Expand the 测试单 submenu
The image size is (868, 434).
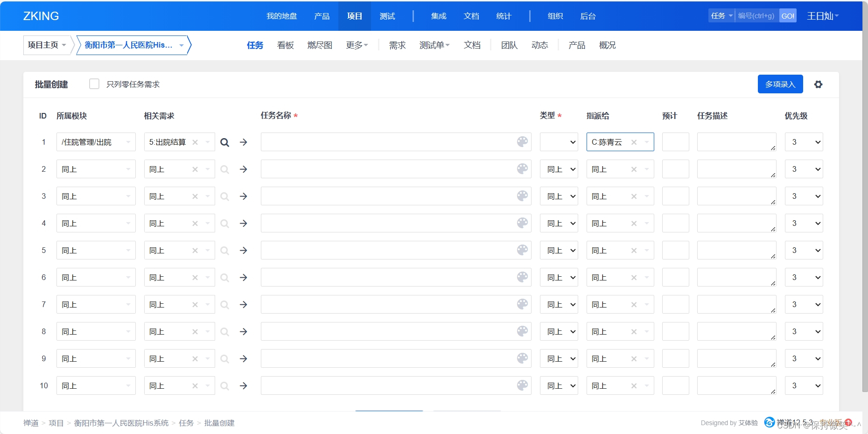coord(434,45)
